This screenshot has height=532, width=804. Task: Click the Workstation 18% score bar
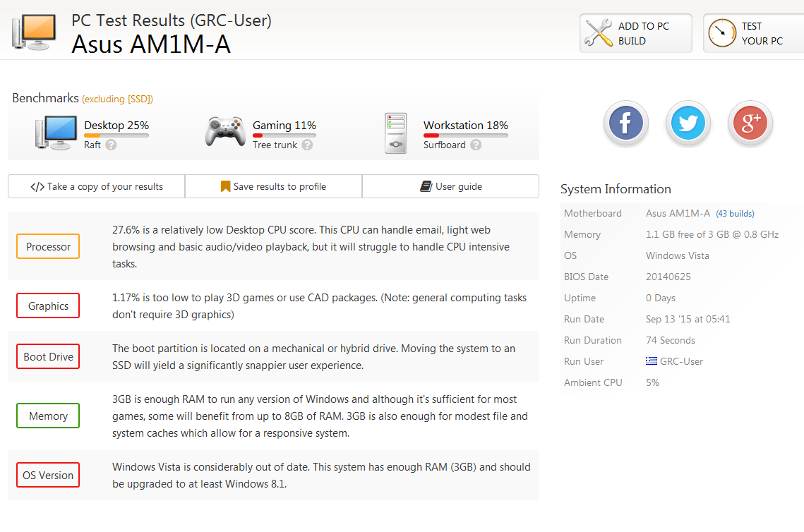coord(466,135)
